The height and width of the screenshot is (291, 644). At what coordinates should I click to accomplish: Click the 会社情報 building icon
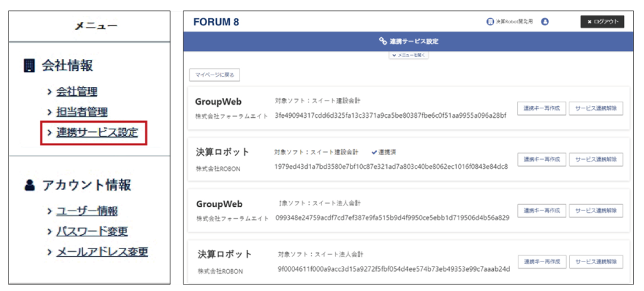(x=29, y=66)
